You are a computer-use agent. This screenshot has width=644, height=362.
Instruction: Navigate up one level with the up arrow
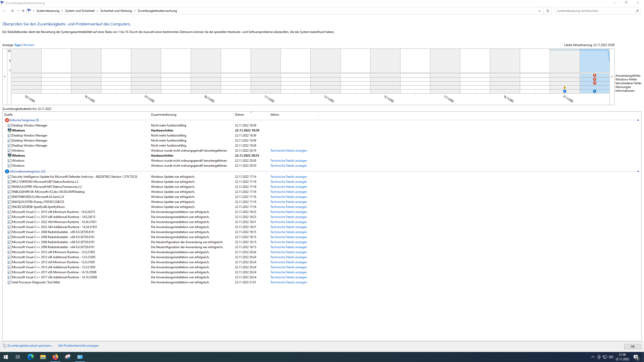(x=23, y=11)
